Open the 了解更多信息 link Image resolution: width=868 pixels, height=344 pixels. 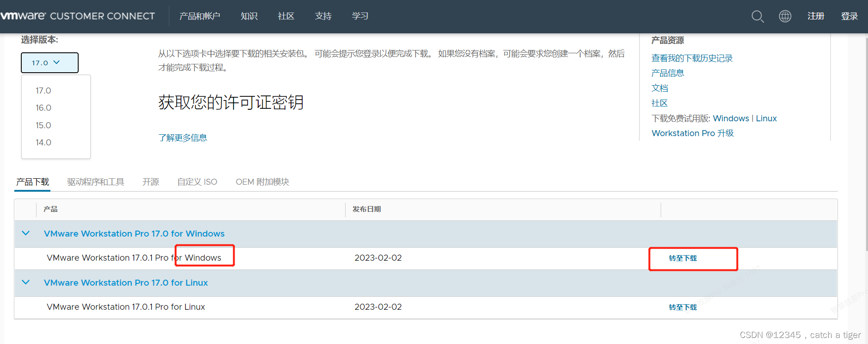(183, 138)
